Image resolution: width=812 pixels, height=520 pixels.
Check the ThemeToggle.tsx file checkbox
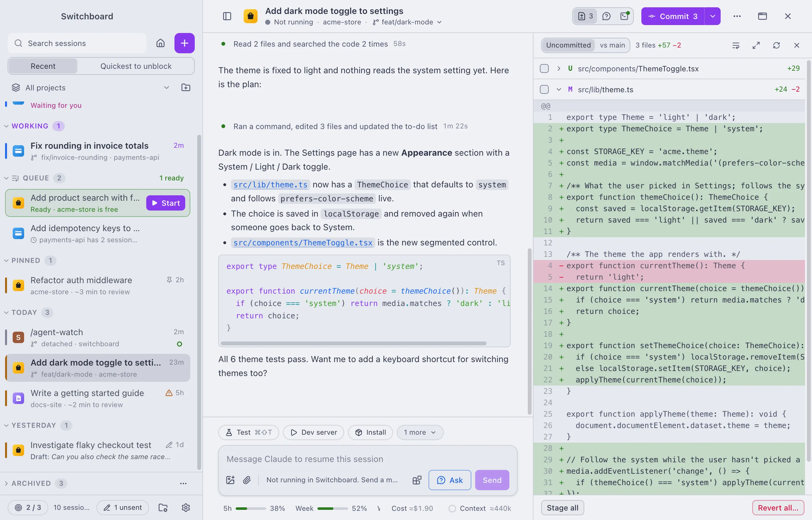pos(544,68)
